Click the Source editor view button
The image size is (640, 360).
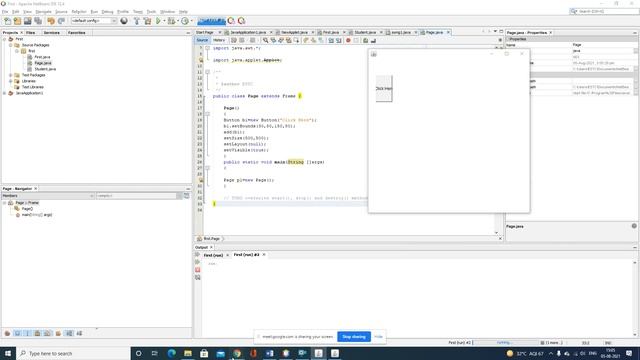coord(202,40)
